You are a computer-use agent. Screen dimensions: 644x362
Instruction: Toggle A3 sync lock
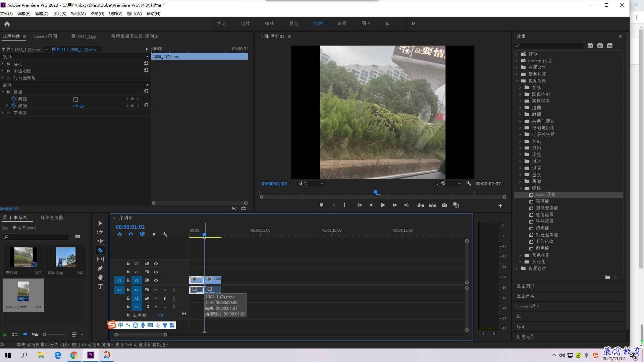point(147,307)
